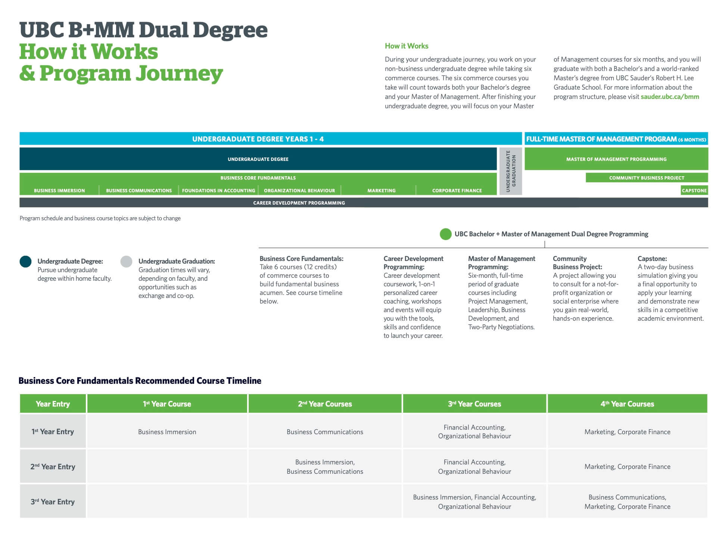Image resolution: width=728 pixels, height=560 pixels.
Task: Select the Undergraduate Degree Years 1 - 4 bar
Action: click(x=271, y=139)
